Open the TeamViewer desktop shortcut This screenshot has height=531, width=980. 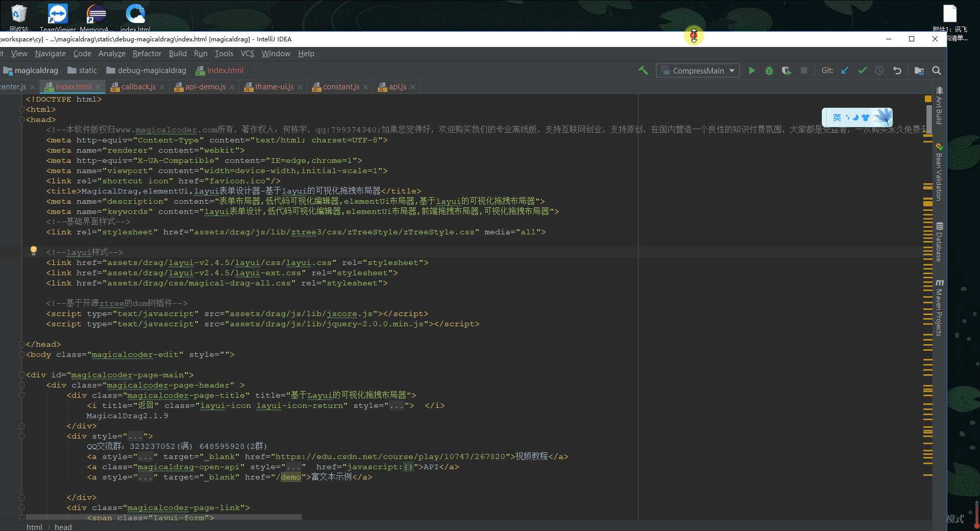point(58,17)
